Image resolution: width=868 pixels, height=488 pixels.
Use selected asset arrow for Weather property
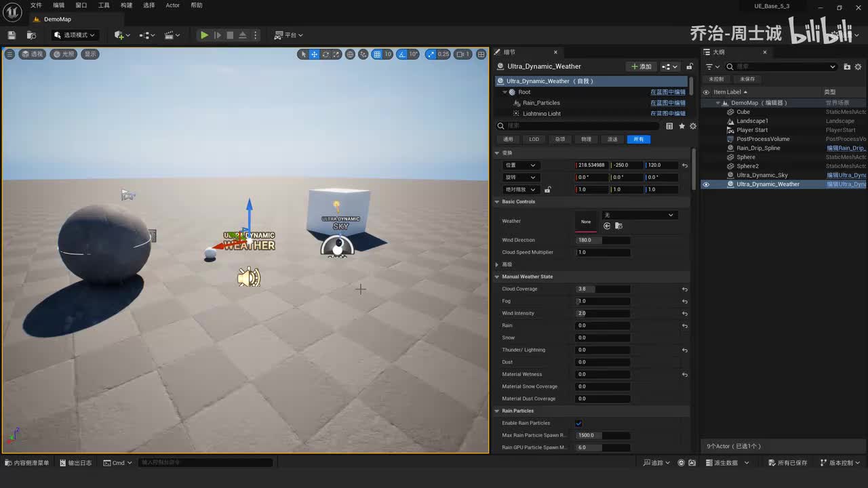pos(607,226)
